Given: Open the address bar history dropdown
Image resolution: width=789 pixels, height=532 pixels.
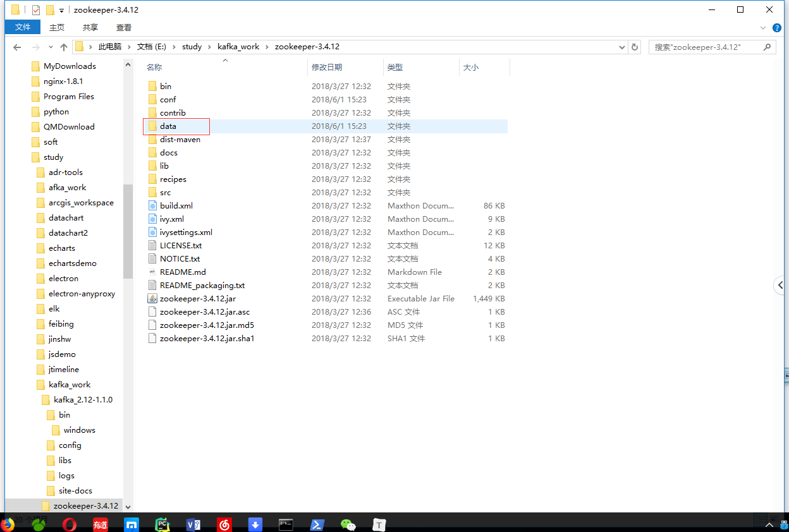Looking at the screenshot, I should [621, 47].
